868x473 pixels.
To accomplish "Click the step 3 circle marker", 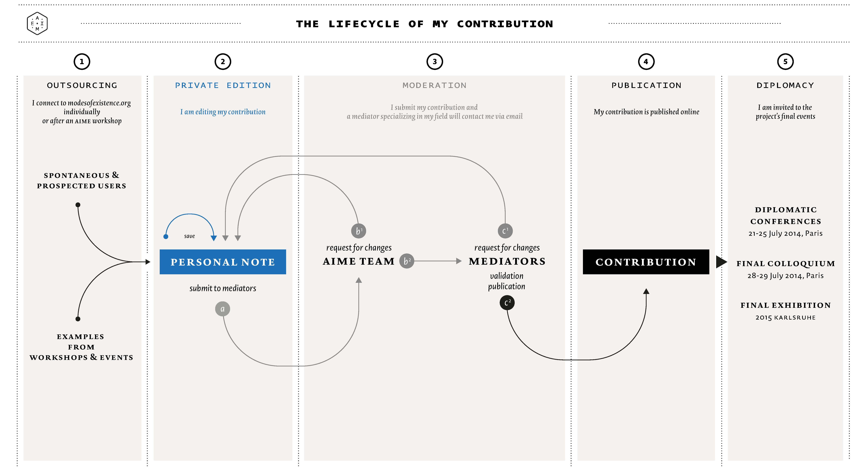I will pyautogui.click(x=435, y=62).
